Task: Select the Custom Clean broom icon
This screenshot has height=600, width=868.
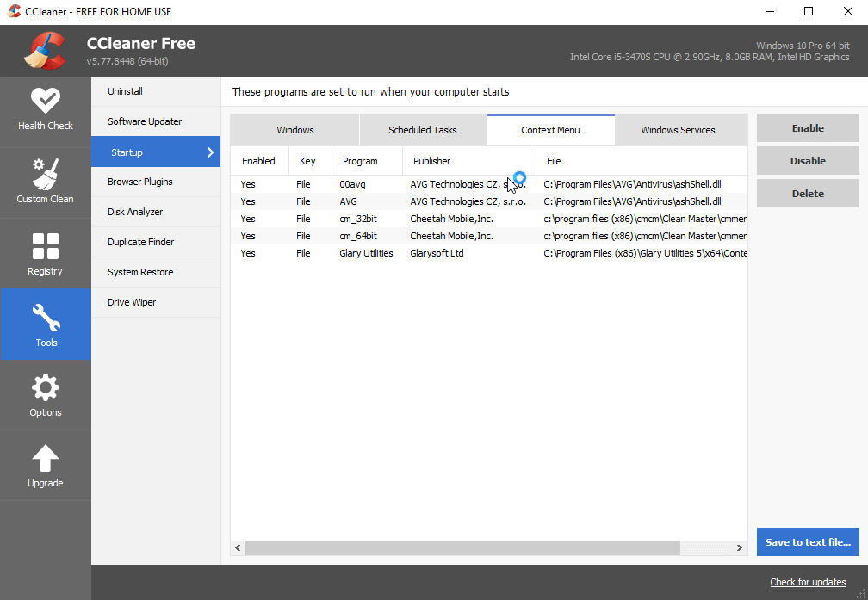Action: 45,172
